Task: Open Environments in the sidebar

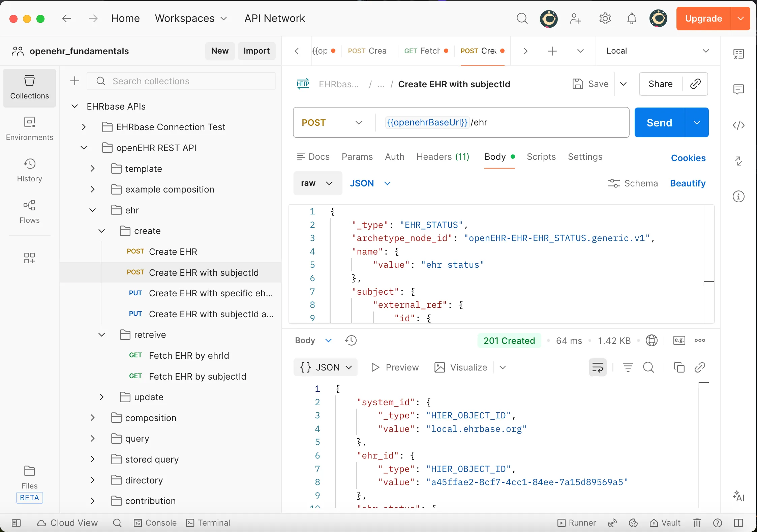Action: [x=29, y=129]
